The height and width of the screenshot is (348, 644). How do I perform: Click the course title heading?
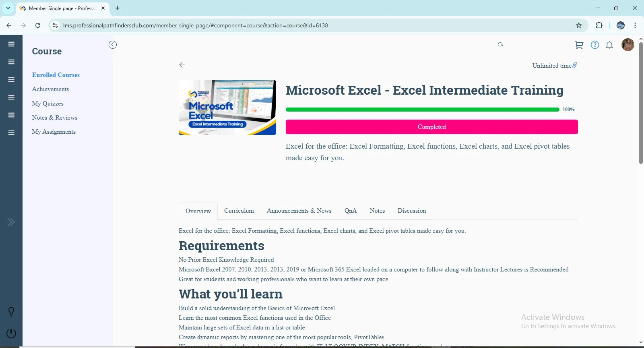425,90
